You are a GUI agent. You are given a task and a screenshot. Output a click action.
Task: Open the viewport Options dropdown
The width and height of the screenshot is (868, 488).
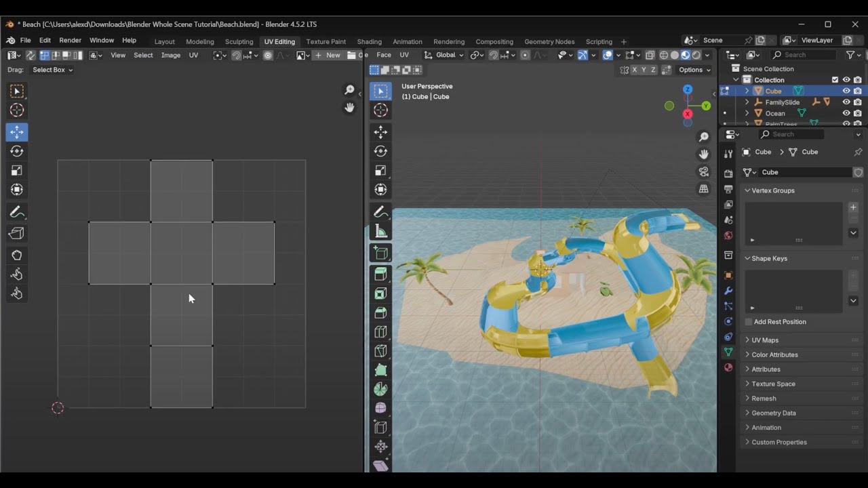click(x=694, y=70)
